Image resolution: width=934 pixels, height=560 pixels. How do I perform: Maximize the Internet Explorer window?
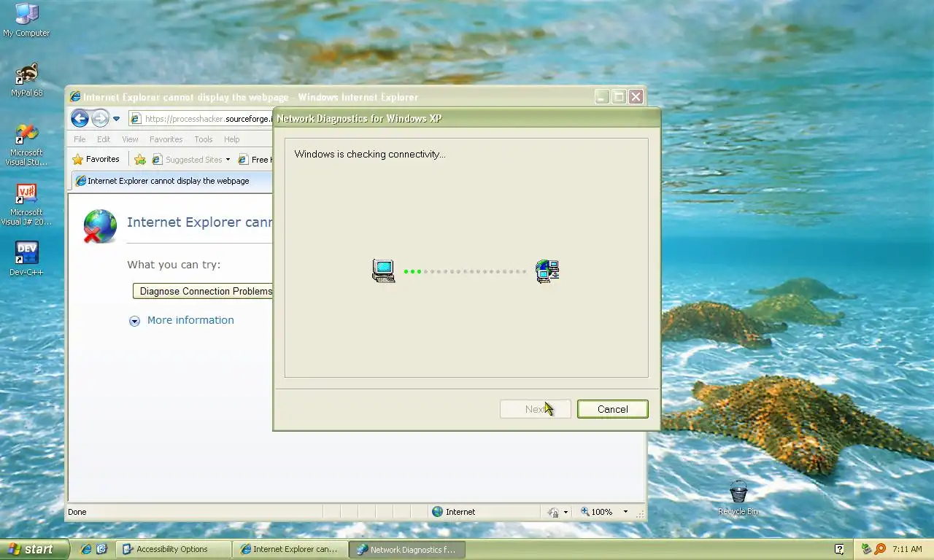(619, 97)
